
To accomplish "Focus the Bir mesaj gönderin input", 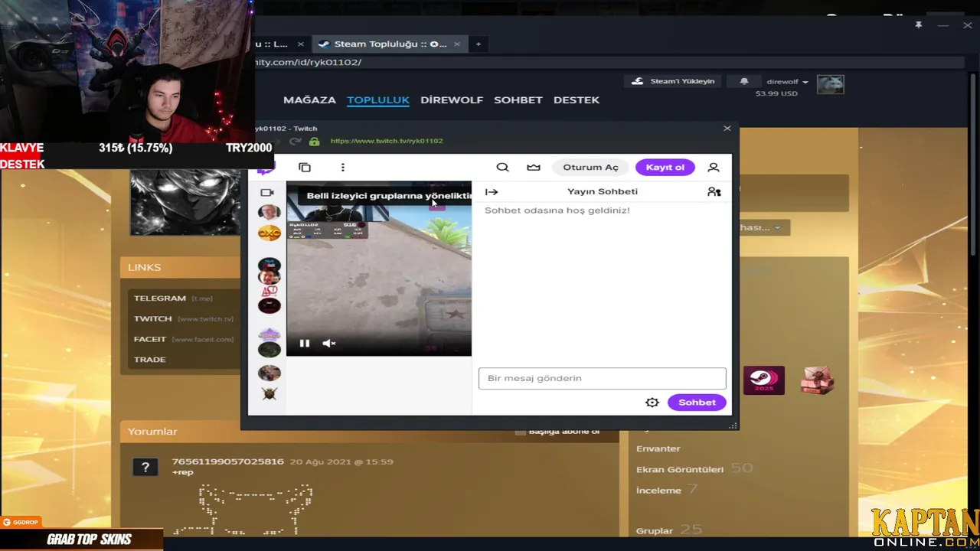I will pyautogui.click(x=602, y=378).
